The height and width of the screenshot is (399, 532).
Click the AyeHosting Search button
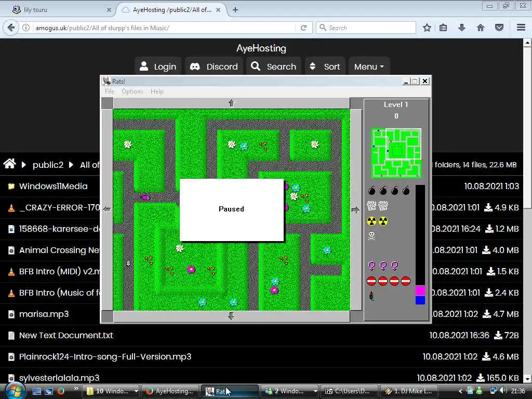tap(274, 66)
